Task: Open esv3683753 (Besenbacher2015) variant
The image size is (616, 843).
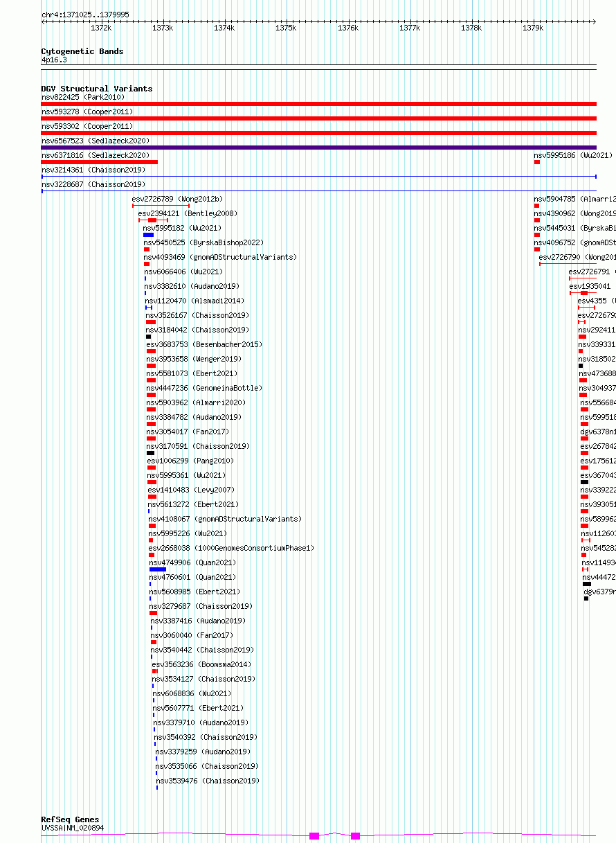Action: tap(204, 344)
